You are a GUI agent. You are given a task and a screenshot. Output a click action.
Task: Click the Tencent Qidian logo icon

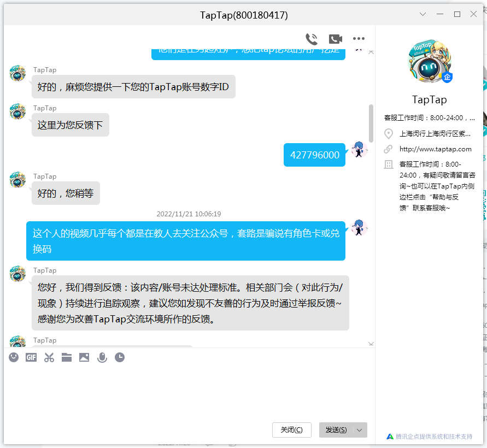click(x=390, y=437)
